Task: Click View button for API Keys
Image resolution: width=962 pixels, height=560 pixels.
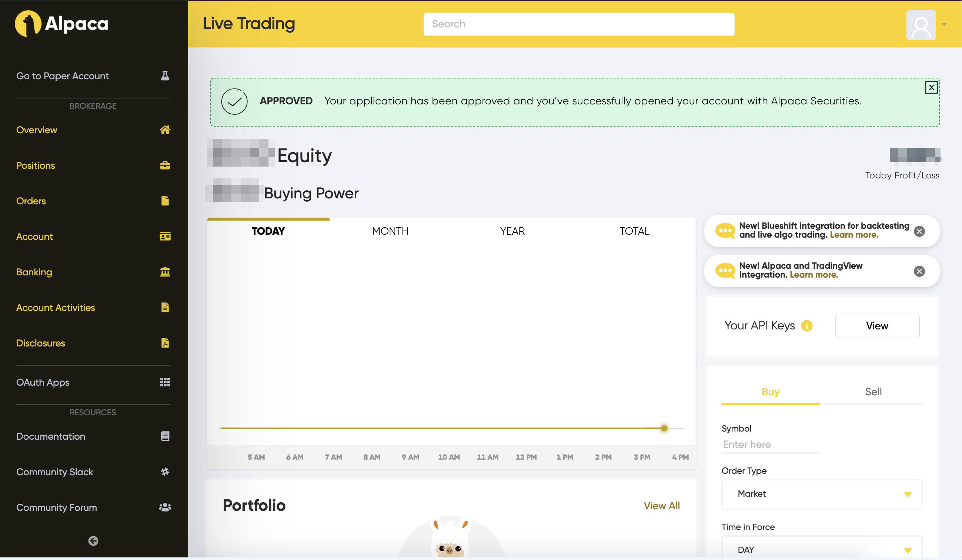Action: [x=877, y=326]
